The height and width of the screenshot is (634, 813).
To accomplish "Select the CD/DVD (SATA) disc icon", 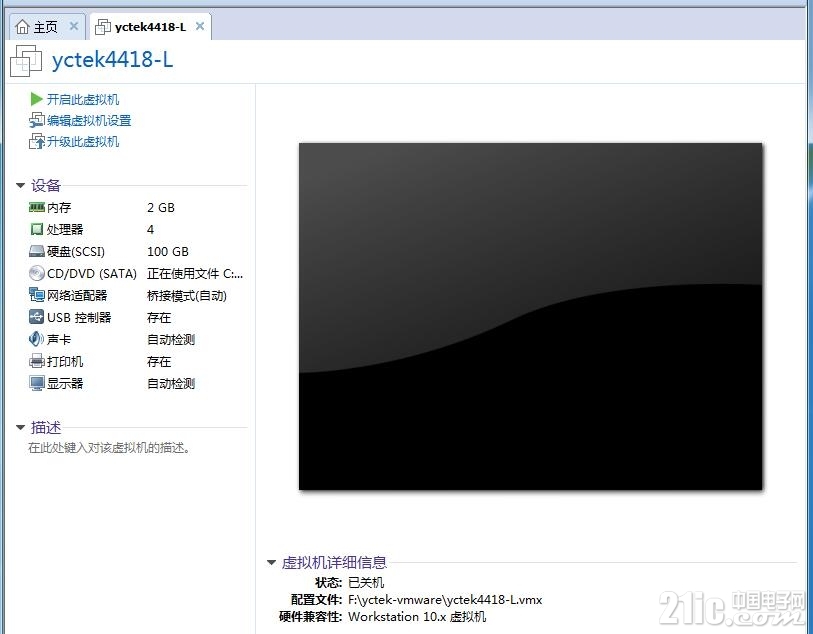I will coord(36,273).
